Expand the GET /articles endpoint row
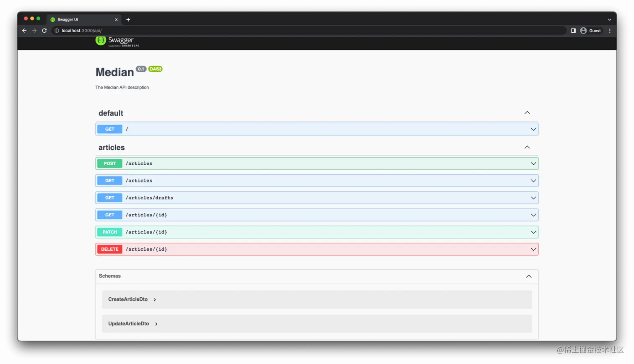The height and width of the screenshot is (364, 634). (x=533, y=180)
